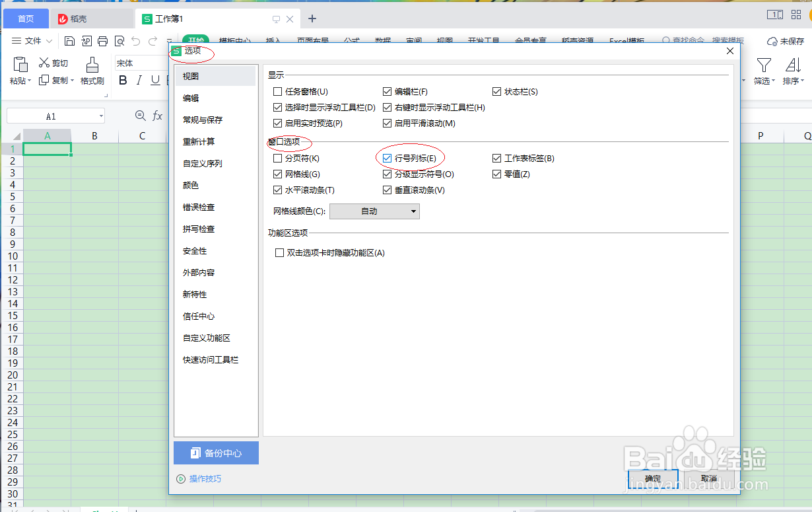
Task: Open the 备份中心 button
Action: point(216,453)
